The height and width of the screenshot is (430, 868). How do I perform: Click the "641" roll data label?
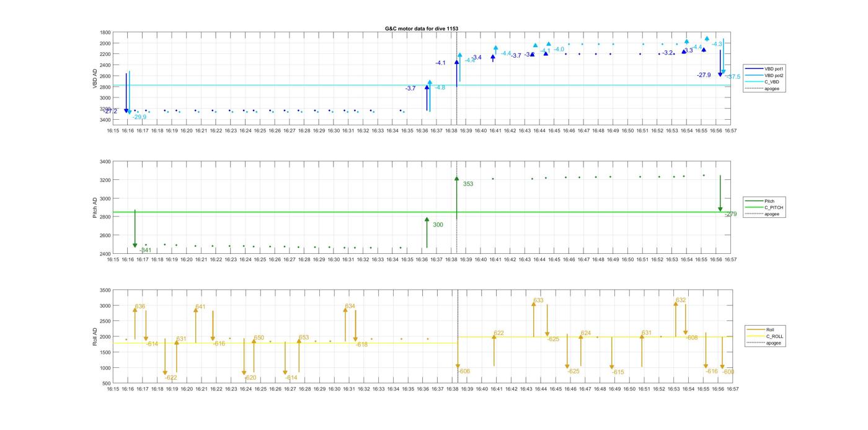pyautogui.click(x=200, y=307)
